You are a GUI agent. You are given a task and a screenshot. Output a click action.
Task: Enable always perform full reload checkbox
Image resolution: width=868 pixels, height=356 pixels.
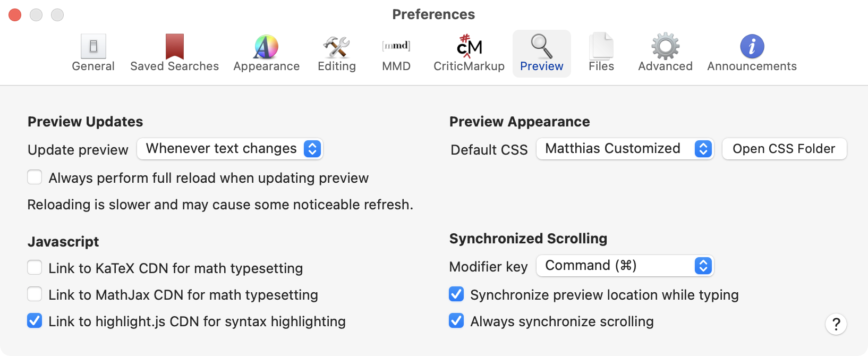point(35,177)
